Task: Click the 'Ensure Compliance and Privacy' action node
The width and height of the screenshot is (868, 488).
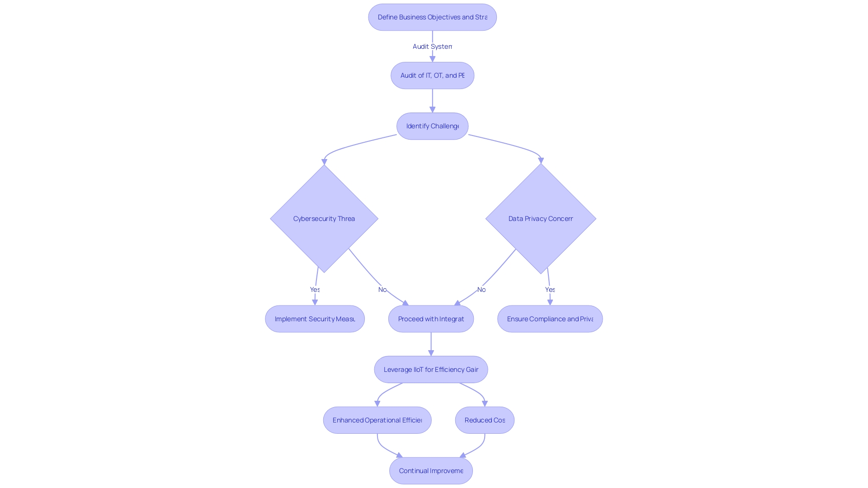Action: pyautogui.click(x=550, y=319)
